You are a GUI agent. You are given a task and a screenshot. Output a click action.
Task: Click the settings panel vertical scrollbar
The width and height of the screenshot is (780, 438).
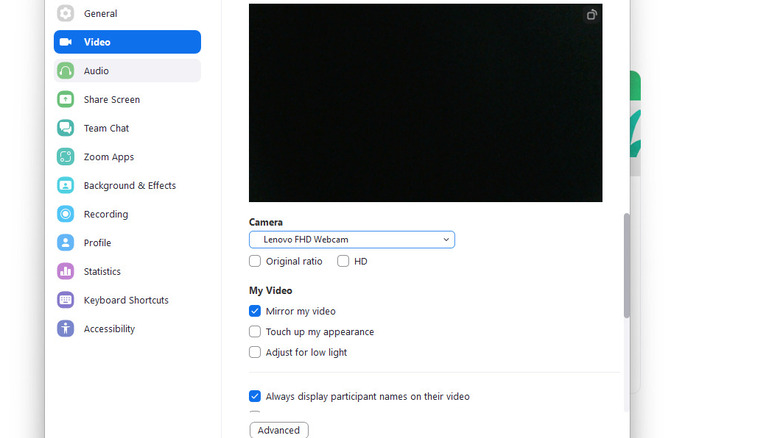coord(627,265)
